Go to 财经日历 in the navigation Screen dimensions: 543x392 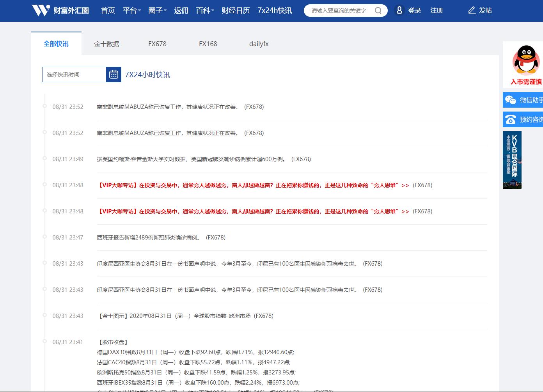[236, 11]
